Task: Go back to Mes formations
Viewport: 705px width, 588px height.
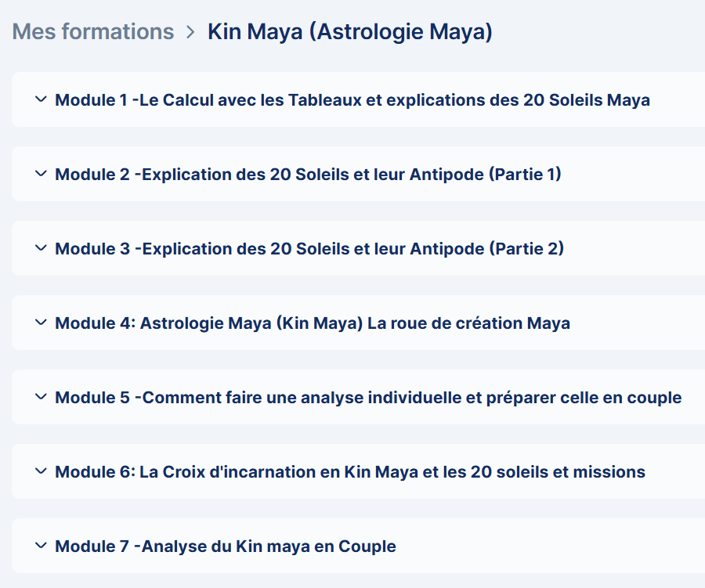Action: (x=93, y=32)
